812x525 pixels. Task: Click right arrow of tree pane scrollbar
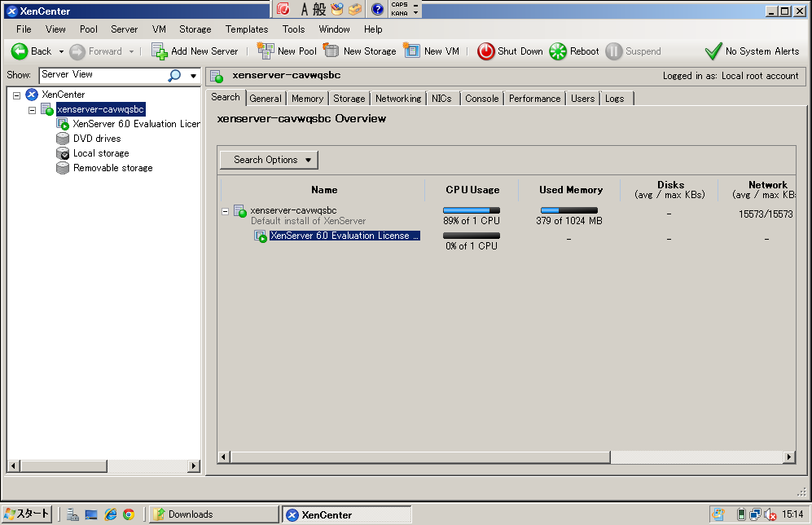(x=194, y=466)
